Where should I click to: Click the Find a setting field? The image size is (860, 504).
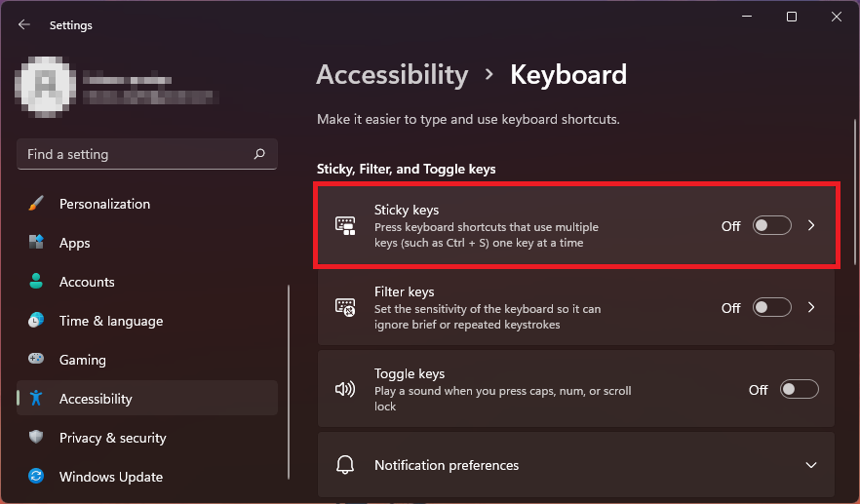click(147, 154)
